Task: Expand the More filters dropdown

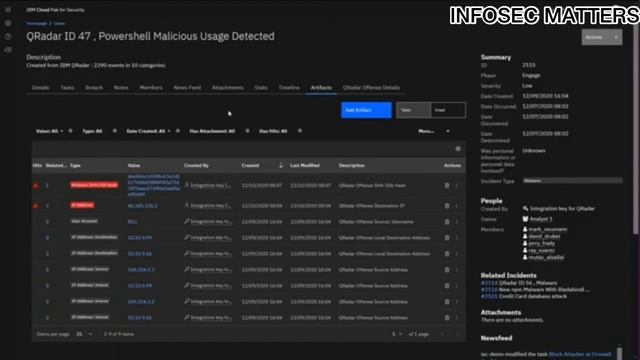Action: (x=433, y=131)
